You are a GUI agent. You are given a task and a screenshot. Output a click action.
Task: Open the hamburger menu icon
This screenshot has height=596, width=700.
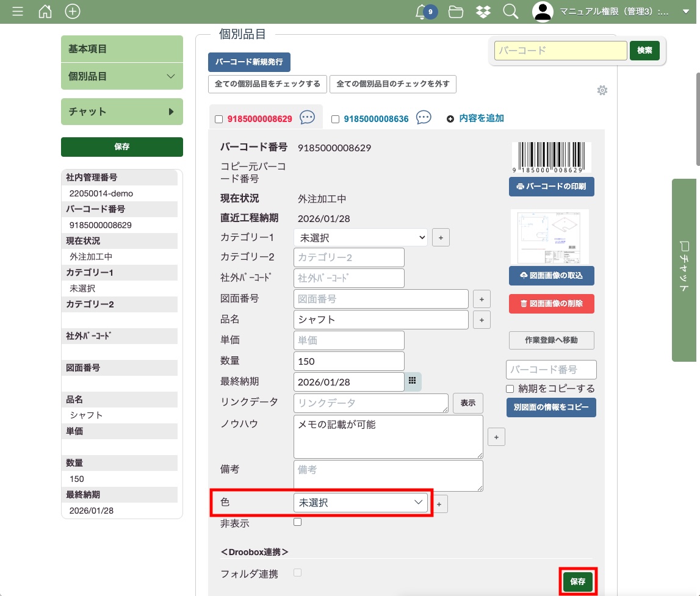click(x=18, y=12)
